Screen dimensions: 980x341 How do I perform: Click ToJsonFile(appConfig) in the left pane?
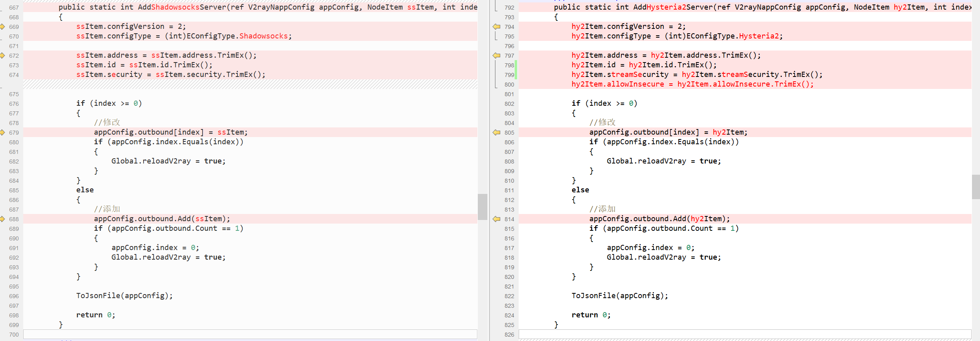(x=124, y=296)
